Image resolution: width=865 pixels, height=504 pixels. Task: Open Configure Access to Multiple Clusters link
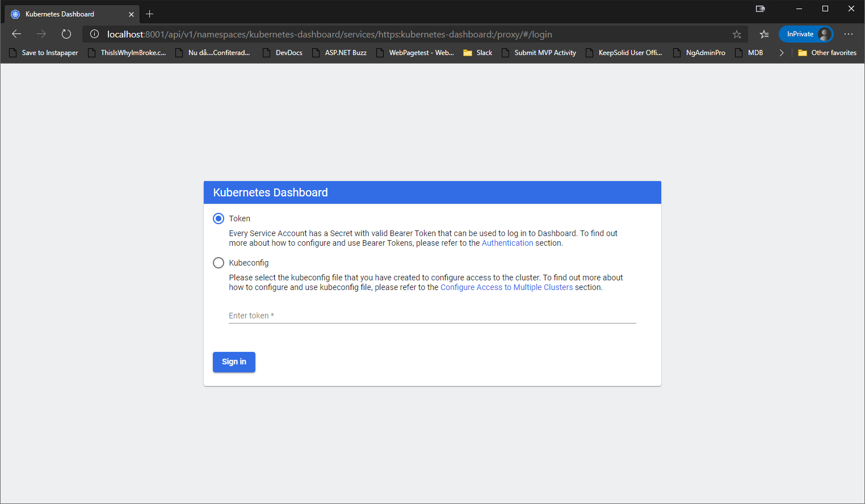click(x=507, y=287)
